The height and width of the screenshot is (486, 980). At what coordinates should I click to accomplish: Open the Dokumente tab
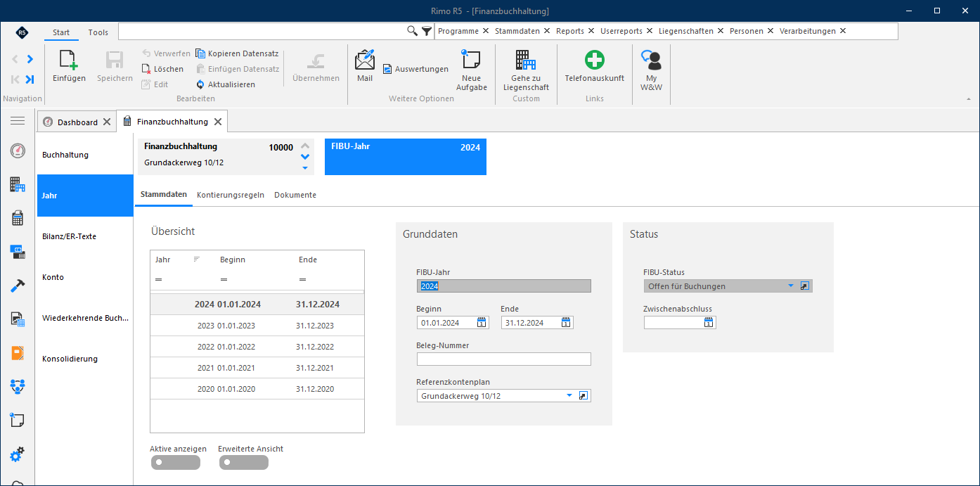[x=295, y=195]
